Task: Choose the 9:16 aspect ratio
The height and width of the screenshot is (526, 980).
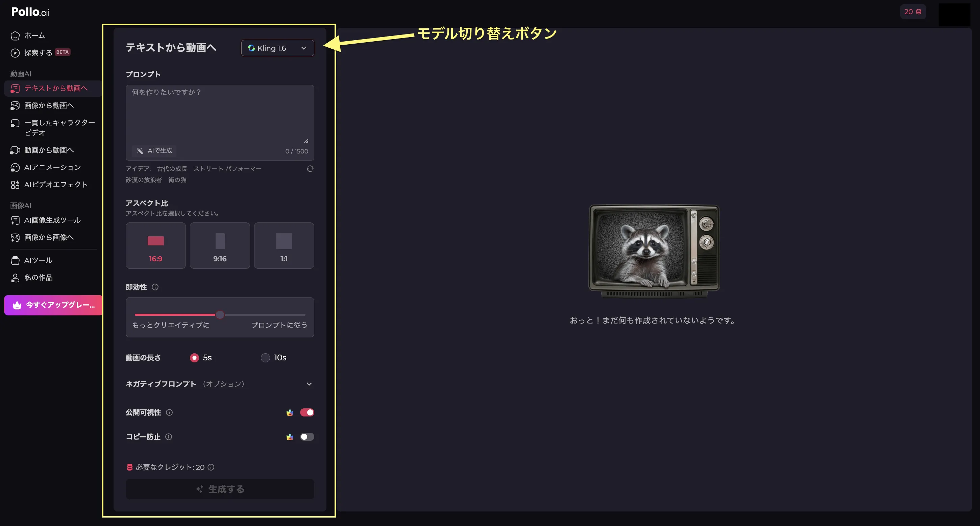Action: tap(220, 245)
